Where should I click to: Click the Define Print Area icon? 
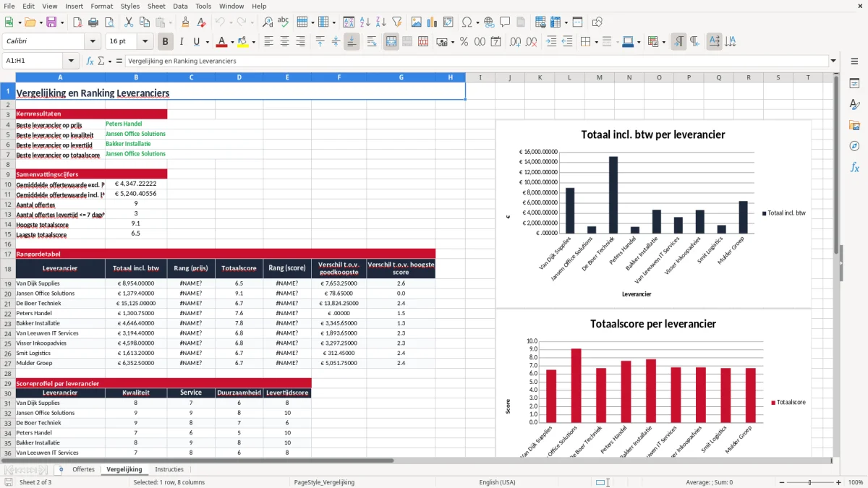541,22
